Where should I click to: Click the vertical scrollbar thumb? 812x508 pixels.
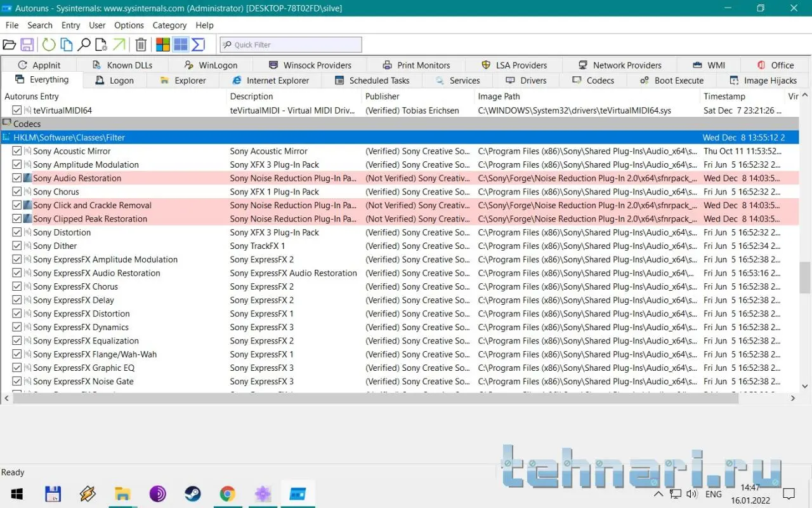(x=805, y=277)
